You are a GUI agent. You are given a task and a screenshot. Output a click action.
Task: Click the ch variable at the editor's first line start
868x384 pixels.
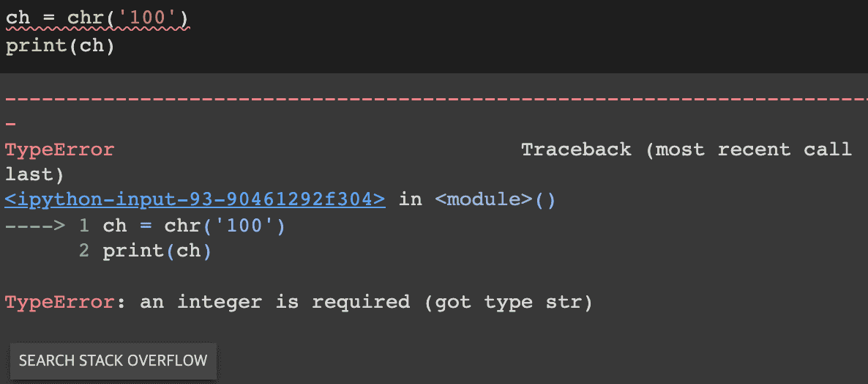coord(17,17)
